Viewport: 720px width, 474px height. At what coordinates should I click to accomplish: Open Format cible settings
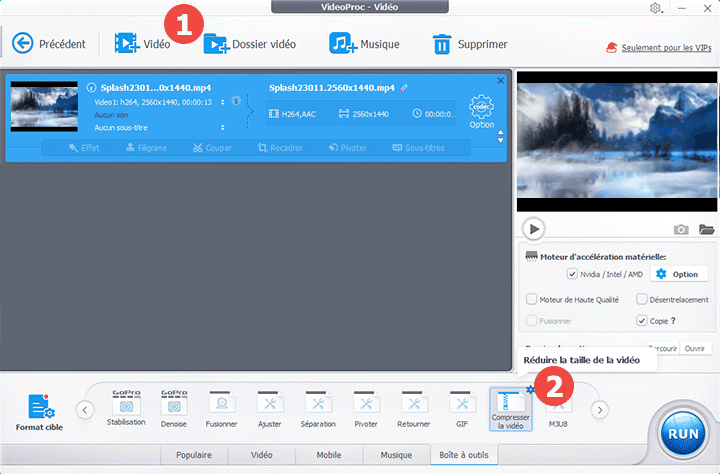click(x=39, y=412)
